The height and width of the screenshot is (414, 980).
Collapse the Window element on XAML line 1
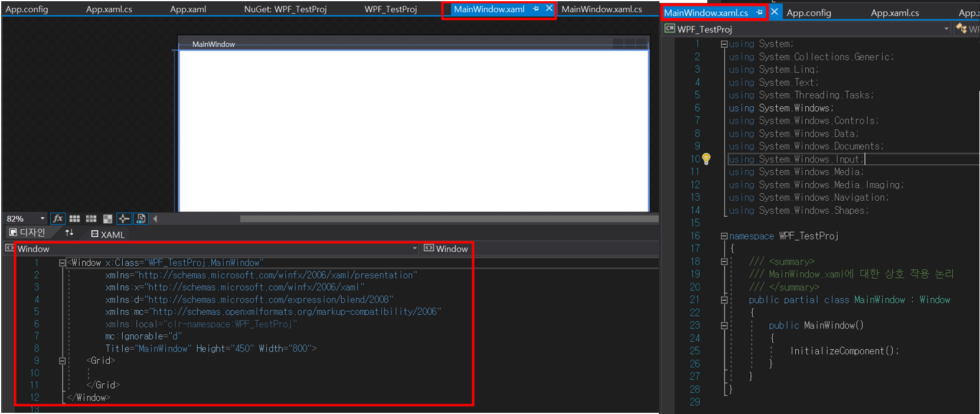click(x=62, y=263)
